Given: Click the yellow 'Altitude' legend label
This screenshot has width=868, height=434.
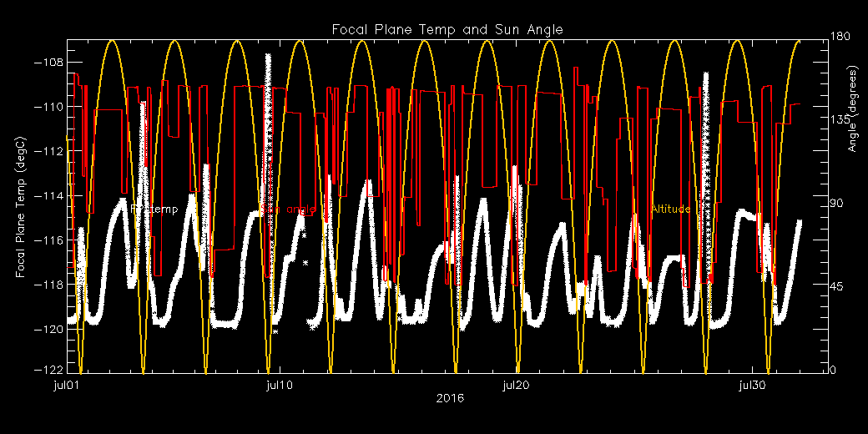Looking at the screenshot, I should (670, 209).
